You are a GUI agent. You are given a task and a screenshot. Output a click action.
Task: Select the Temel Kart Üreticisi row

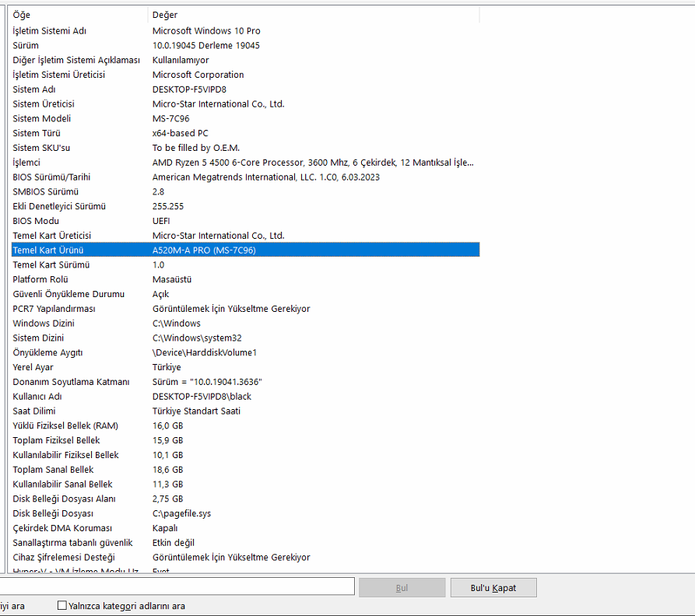click(246, 235)
